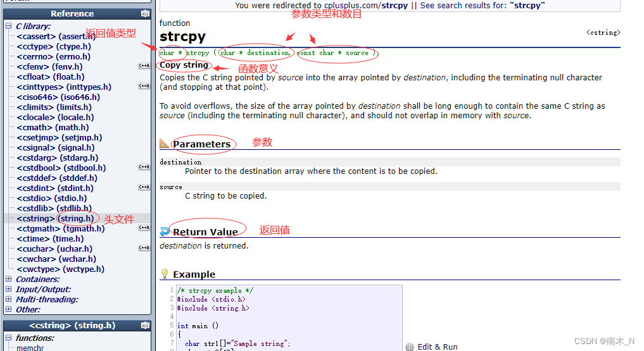
Task: Click the <cstring> (string.h) panel header icon
Action: [x=145, y=325]
